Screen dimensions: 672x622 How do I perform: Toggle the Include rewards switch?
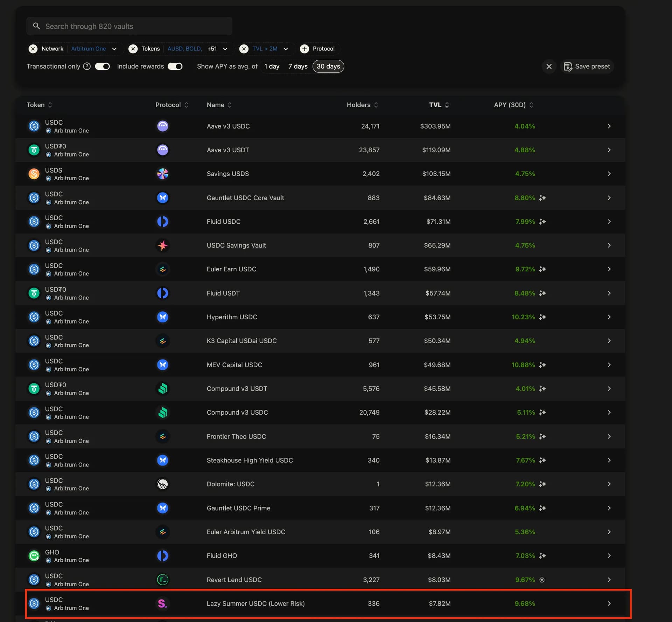click(x=175, y=66)
